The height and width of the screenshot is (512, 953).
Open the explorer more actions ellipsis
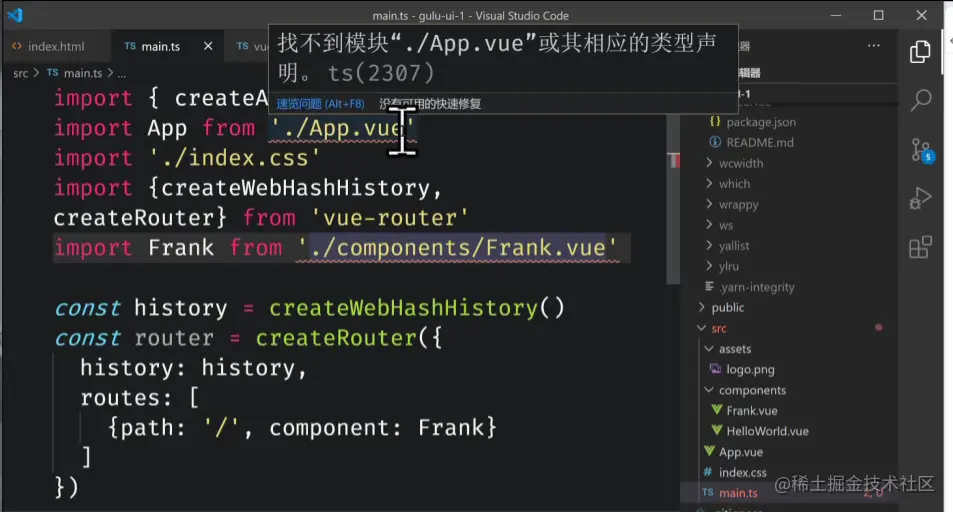coord(873,46)
